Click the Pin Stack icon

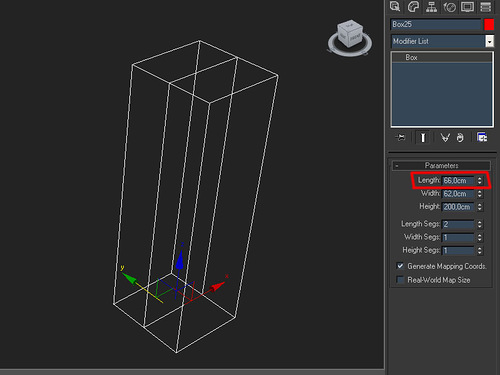click(x=400, y=137)
